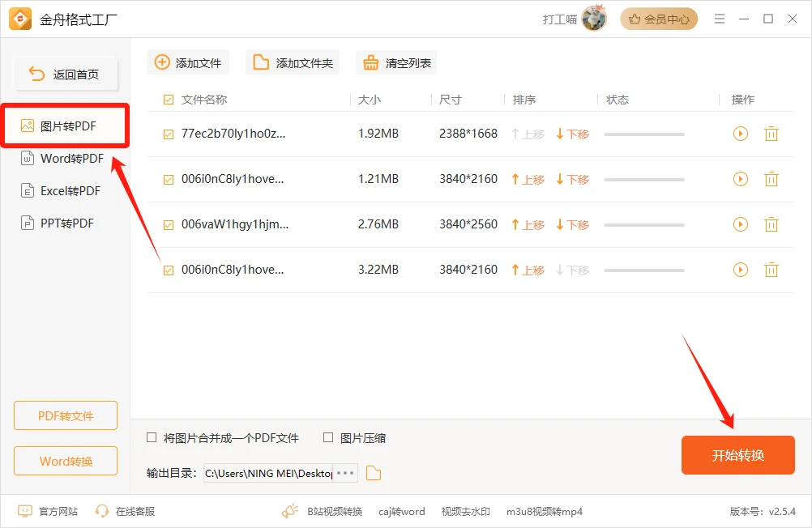812x528 pixels.
Task: Click the username 打工喵
Action: click(559, 19)
